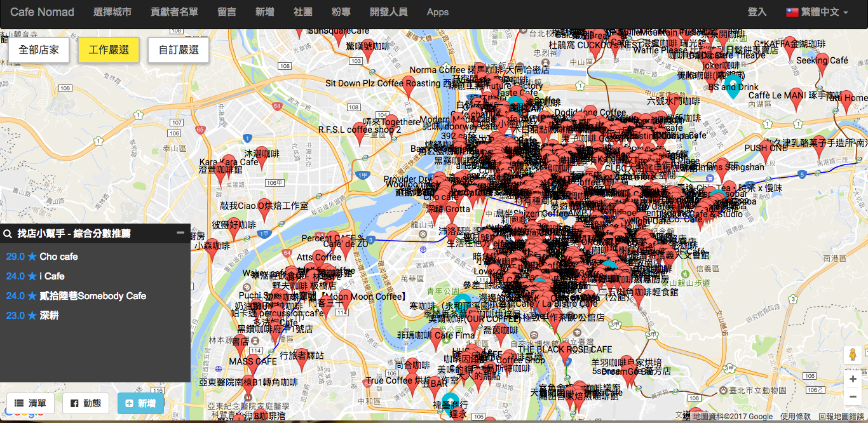The height and width of the screenshot is (423, 868).
Task: Open the 新增 item in the navbar
Action: click(x=265, y=12)
